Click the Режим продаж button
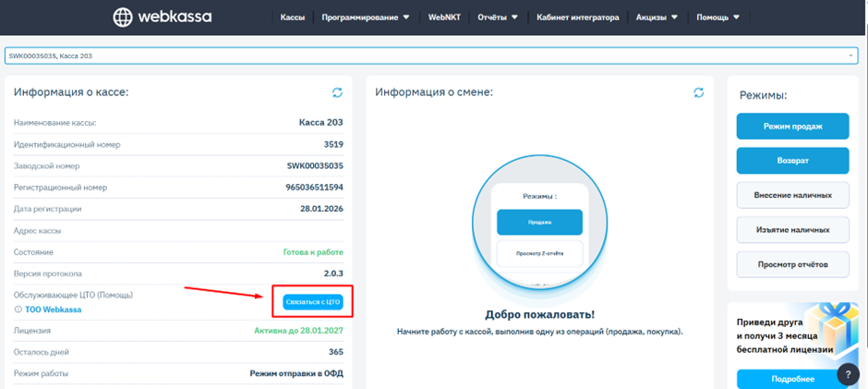The width and height of the screenshot is (868, 389). click(x=792, y=127)
